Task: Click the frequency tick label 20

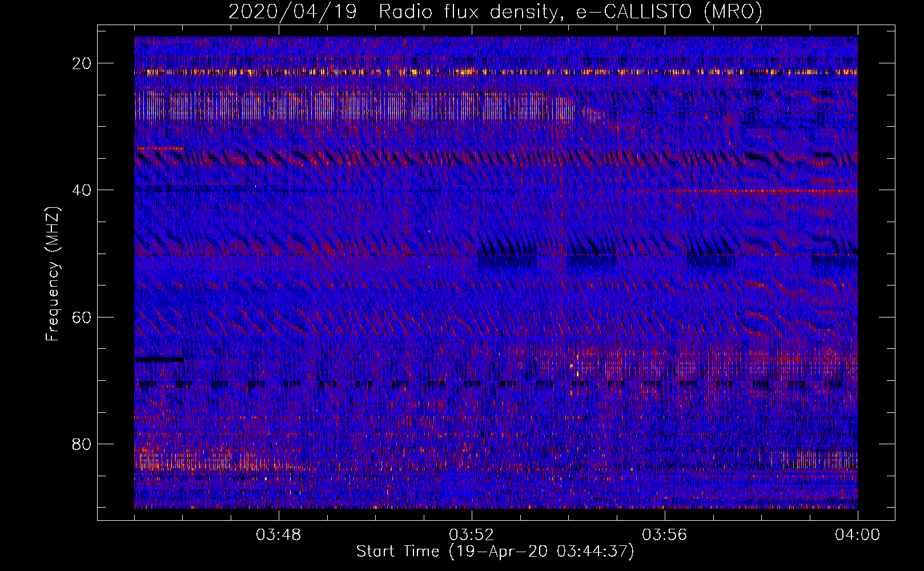Action: tap(82, 63)
